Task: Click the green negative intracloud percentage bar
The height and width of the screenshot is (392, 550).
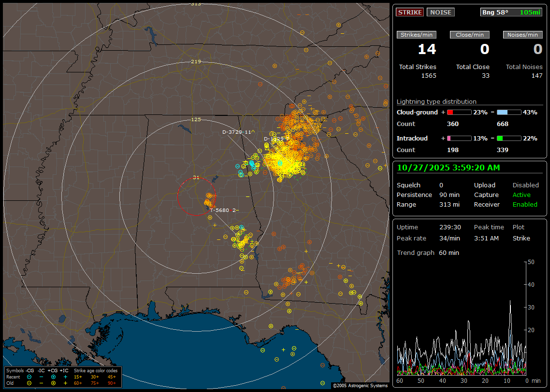Action: [x=509, y=138]
